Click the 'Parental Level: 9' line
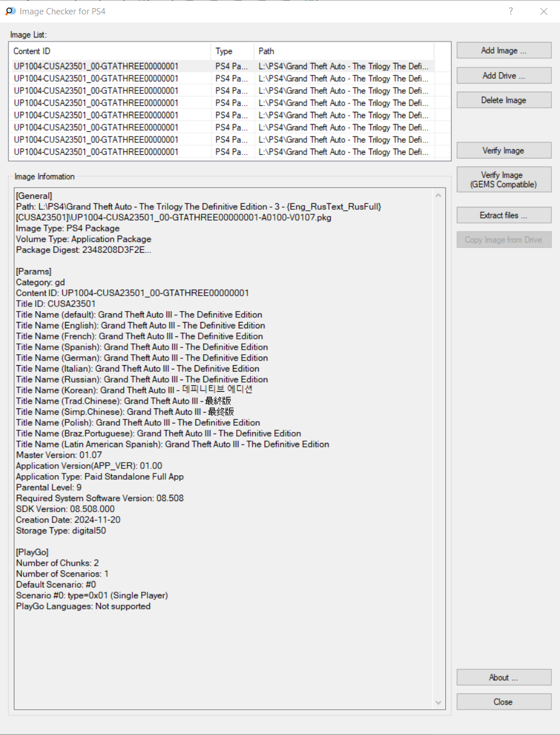 click(x=49, y=487)
